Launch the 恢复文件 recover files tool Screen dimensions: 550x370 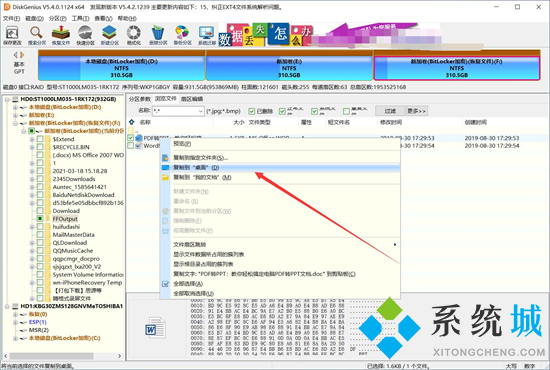pyautogui.click(x=61, y=35)
